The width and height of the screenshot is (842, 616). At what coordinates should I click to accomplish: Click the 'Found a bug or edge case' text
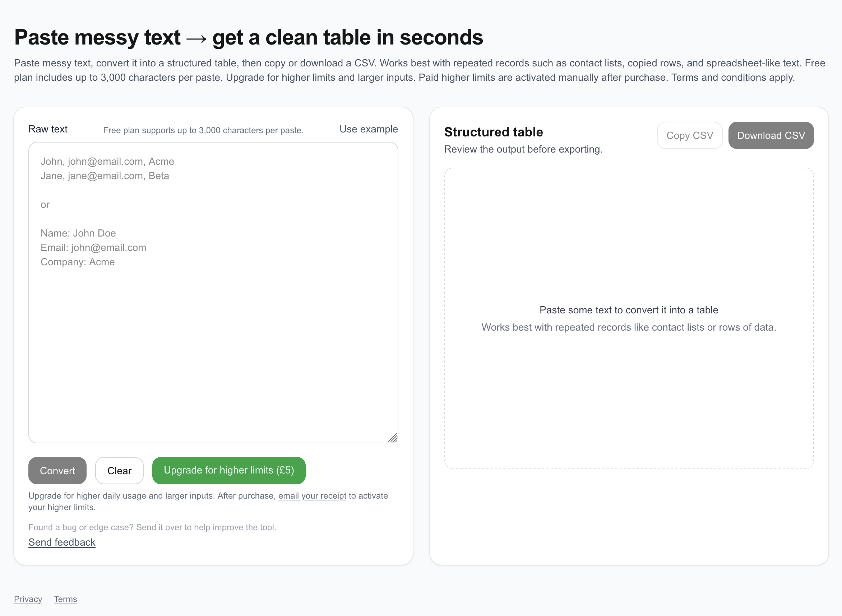click(152, 527)
